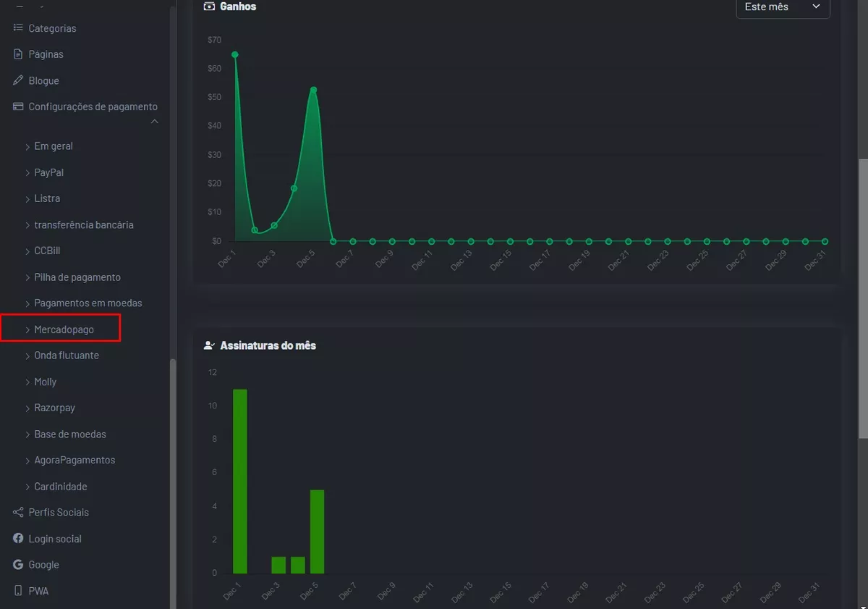
Task: Click the tallest Dec 1 subscriptions bar
Action: (x=240, y=481)
